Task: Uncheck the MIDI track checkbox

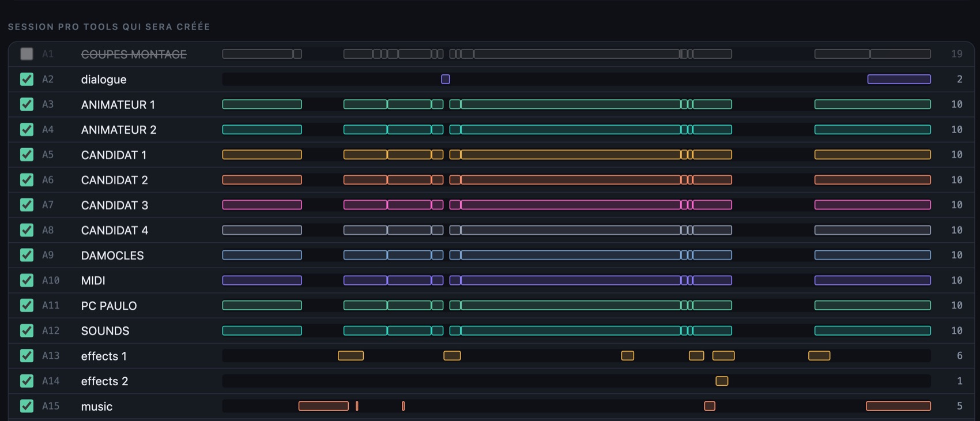Action: click(27, 280)
